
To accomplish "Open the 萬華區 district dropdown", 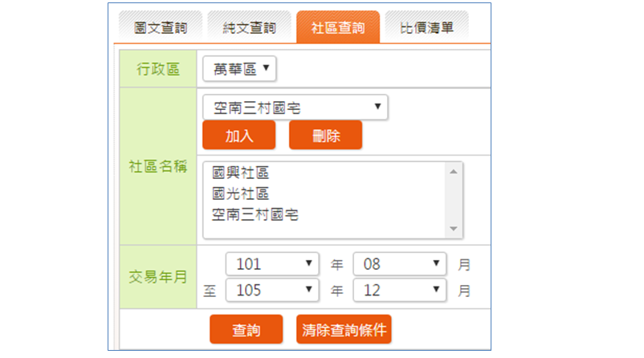I will [x=239, y=69].
